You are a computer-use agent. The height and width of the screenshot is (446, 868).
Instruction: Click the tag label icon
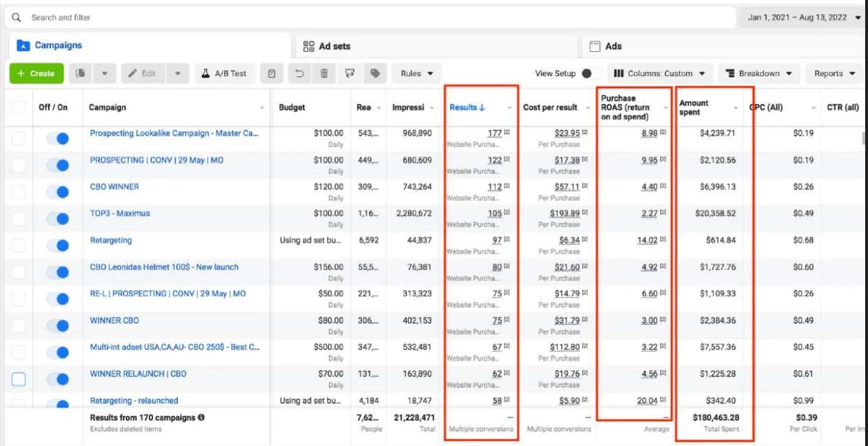[375, 73]
